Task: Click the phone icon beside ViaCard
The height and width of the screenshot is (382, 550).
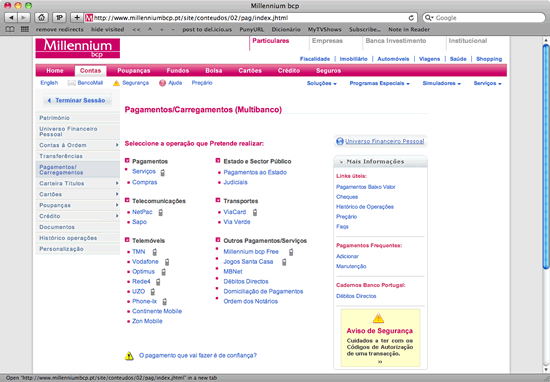Action: [255, 212]
